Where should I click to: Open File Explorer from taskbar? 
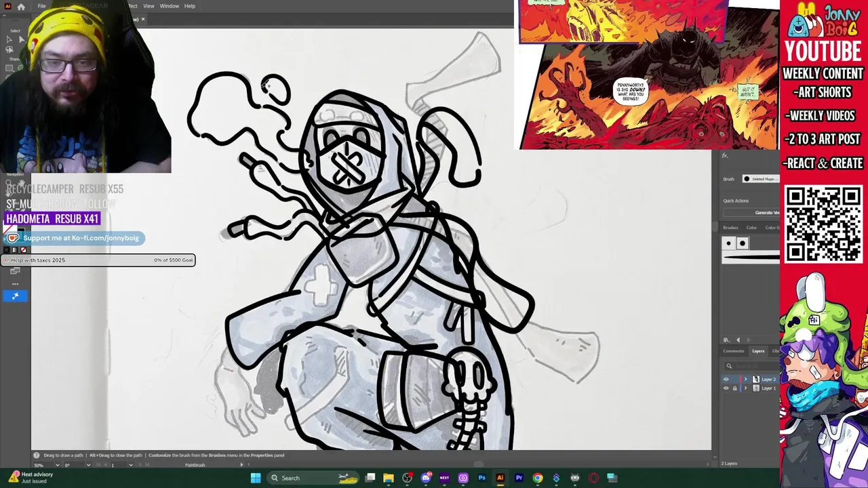click(389, 478)
